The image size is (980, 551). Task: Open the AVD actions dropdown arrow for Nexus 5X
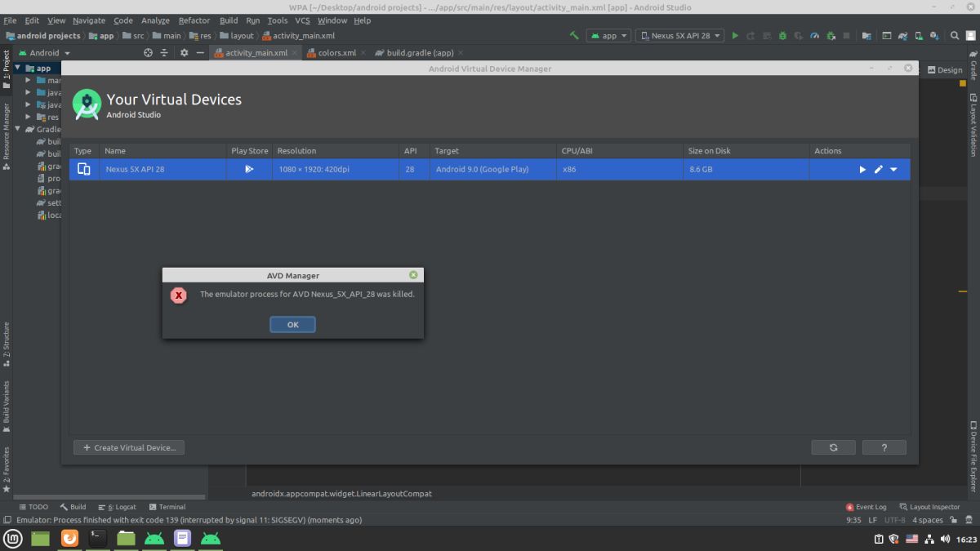(893, 169)
